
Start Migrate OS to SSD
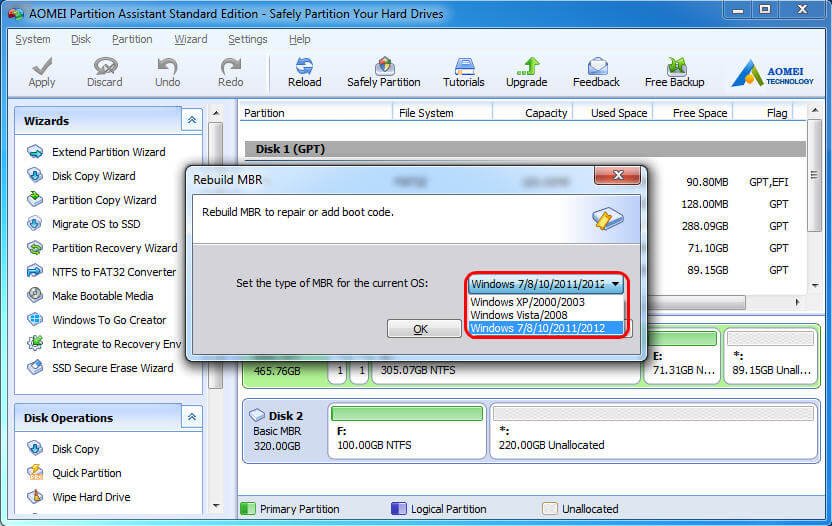(96, 224)
